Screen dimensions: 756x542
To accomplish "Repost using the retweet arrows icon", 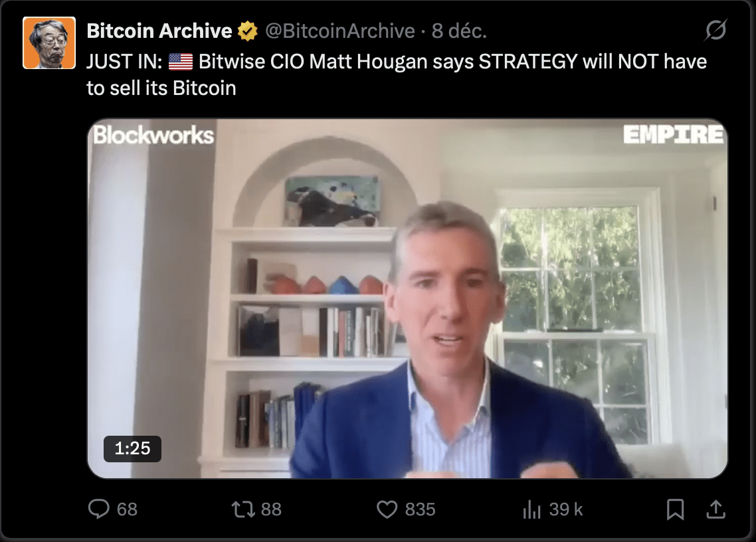I will click(x=244, y=509).
